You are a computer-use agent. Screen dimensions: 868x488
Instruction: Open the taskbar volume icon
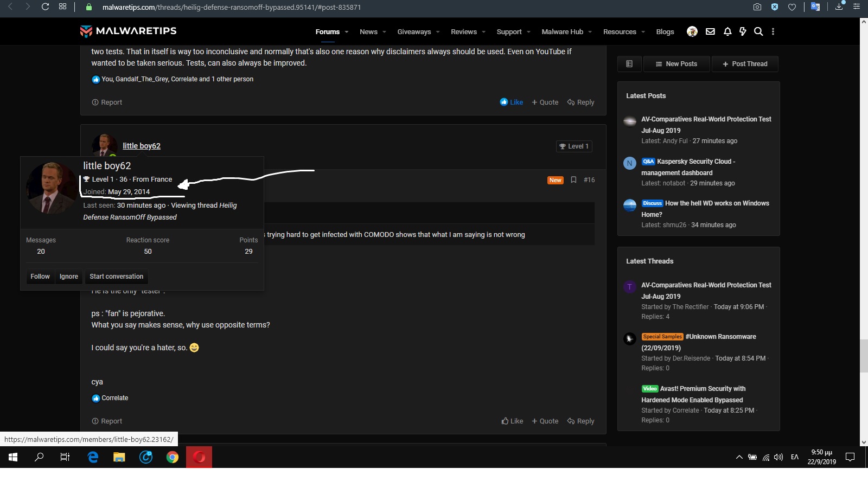778,457
